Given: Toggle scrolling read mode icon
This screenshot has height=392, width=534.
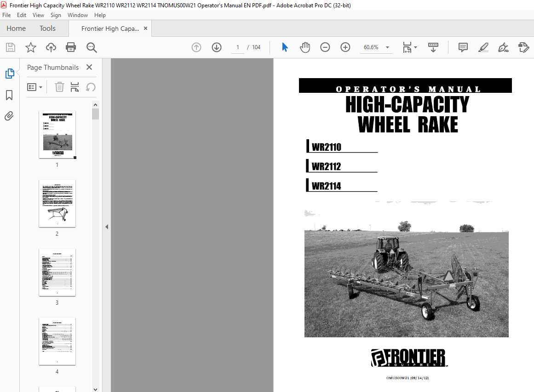Looking at the screenshot, I should coord(433,47).
